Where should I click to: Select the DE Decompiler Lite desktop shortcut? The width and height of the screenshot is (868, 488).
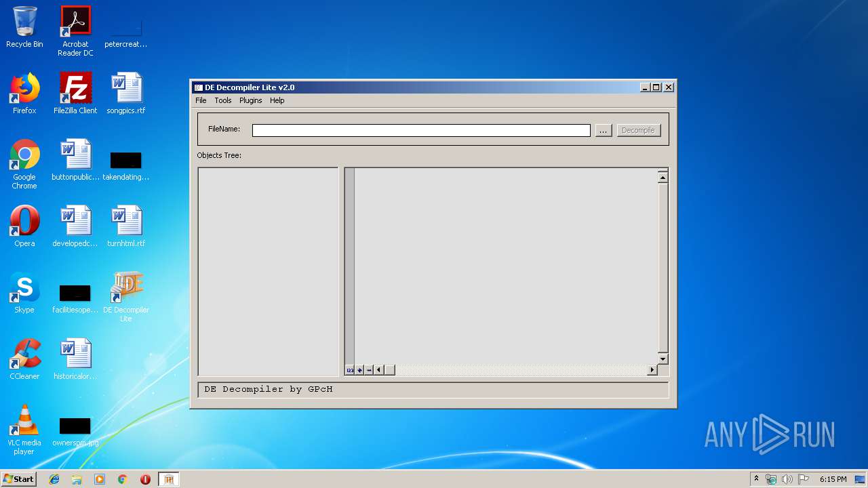126,297
